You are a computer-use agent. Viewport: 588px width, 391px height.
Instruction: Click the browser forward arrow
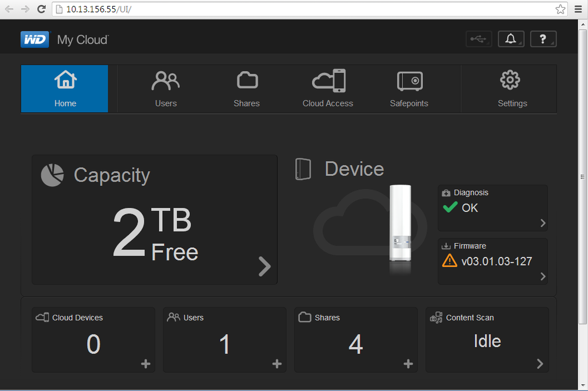25,9
